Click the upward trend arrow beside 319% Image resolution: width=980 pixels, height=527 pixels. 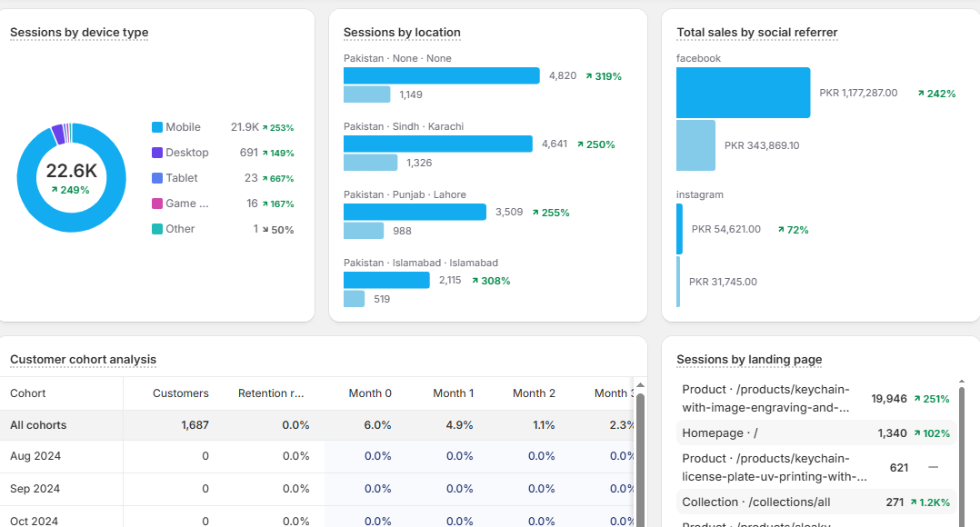tap(589, 76)
